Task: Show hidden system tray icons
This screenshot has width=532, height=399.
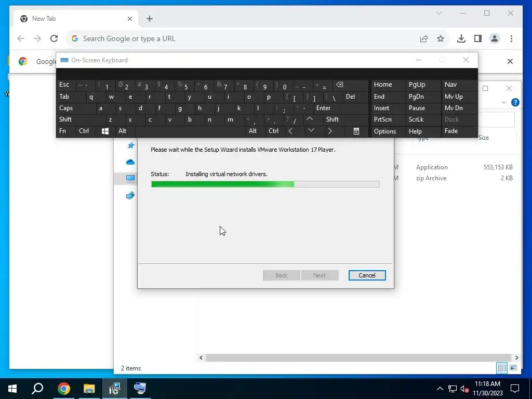Action: (440, 389)
